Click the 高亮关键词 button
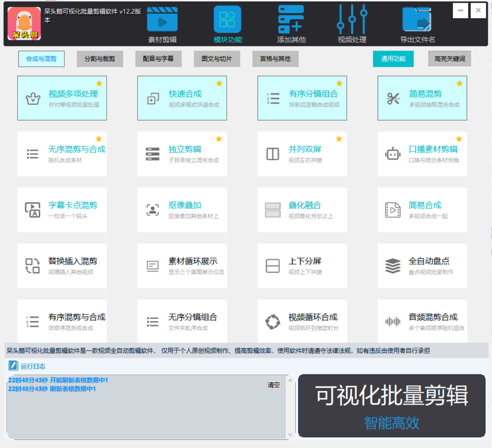 pyautogui.click(x=449, y=59)
